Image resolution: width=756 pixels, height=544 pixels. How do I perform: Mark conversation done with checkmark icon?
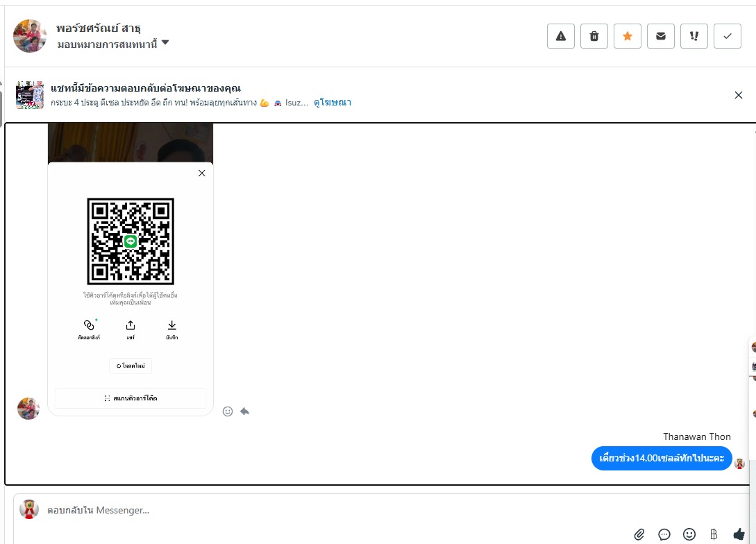coord(727,36)
